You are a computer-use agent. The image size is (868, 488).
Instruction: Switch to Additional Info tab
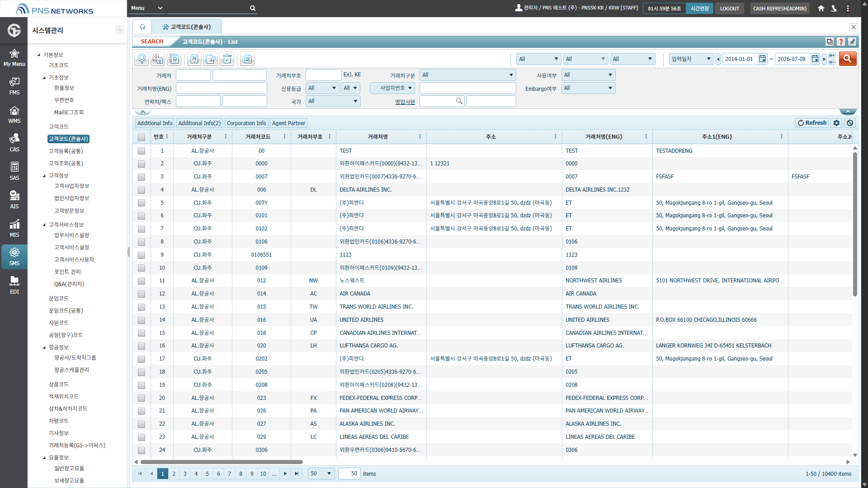coord(155,123)
